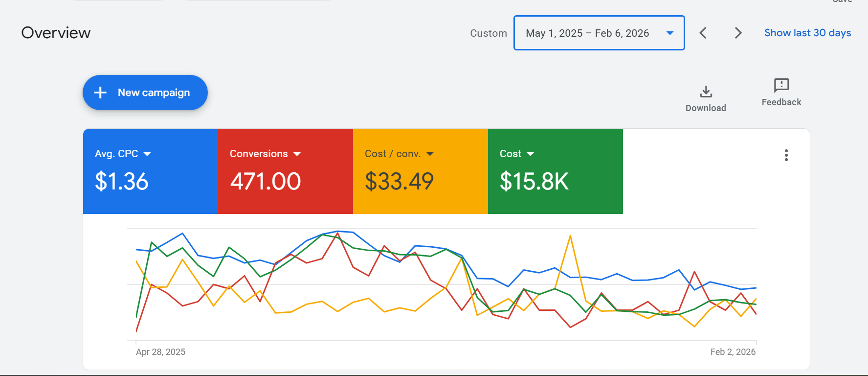
Task: Go to previous date range with left chevron
Action: [703, 33]
